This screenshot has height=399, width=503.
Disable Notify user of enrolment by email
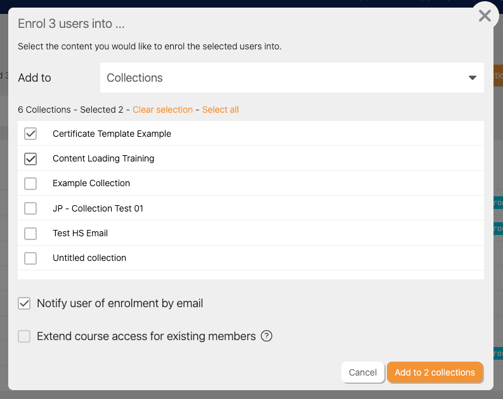click(24, 303)
